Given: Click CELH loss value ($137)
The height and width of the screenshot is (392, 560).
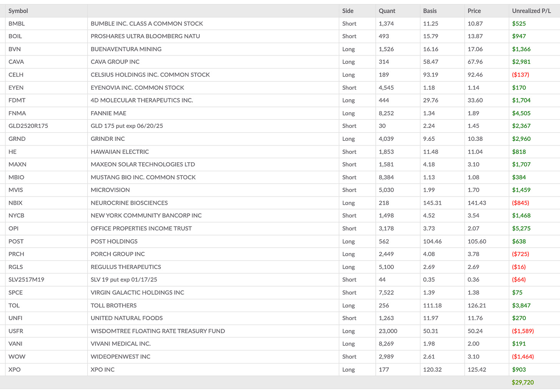Looking at the screenshot, I should point(520,75).
